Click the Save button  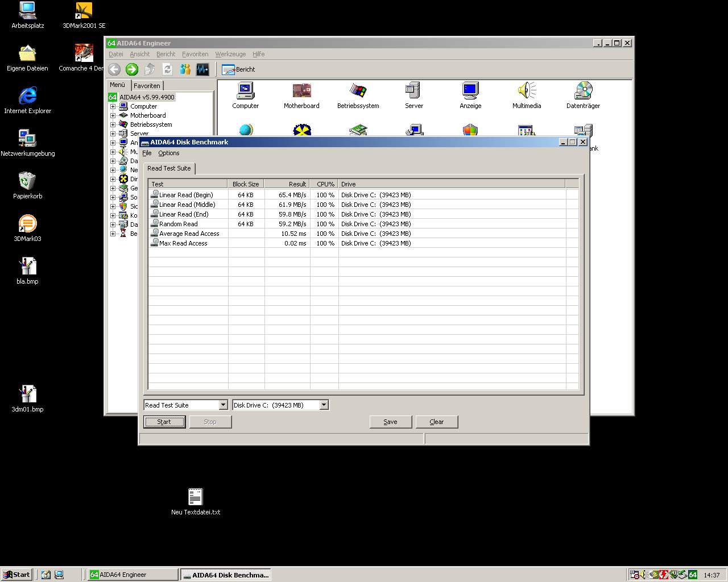tap(390, 422)
